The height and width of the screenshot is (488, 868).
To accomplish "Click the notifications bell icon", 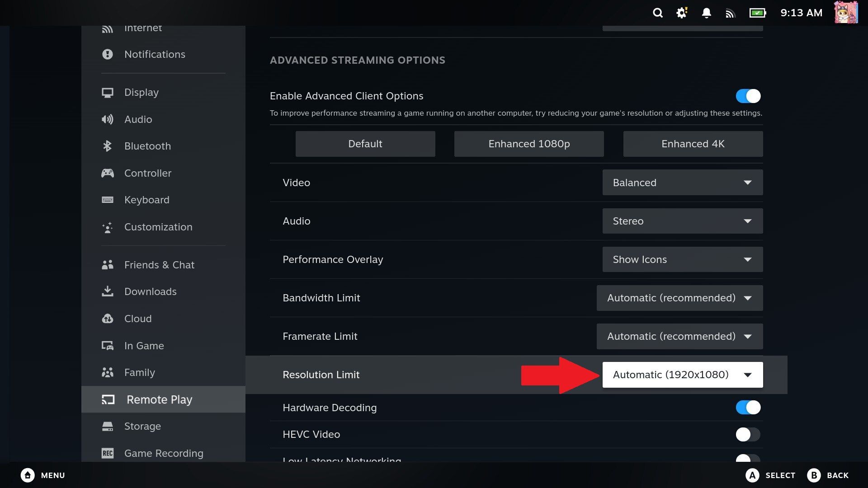I will (x=706, y=13).
